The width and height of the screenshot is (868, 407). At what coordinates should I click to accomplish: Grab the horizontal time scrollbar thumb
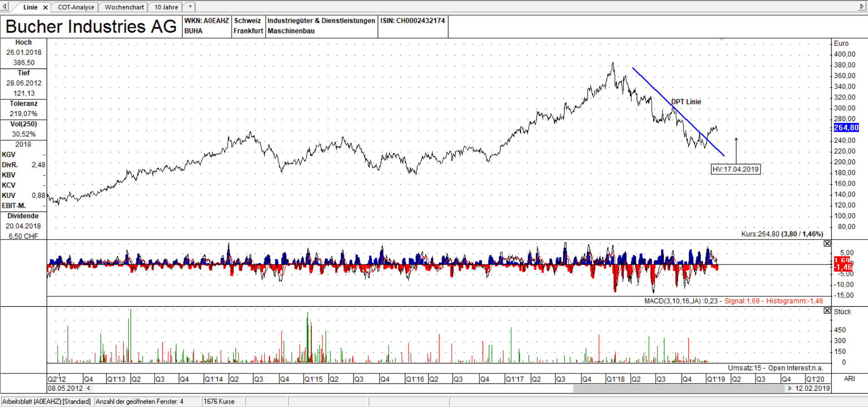pos(679,388)
